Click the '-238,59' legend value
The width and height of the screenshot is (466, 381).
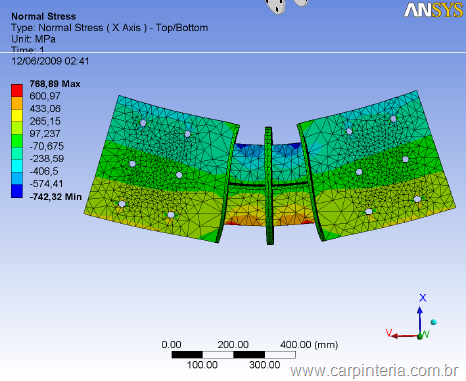(x=46, y=159)
